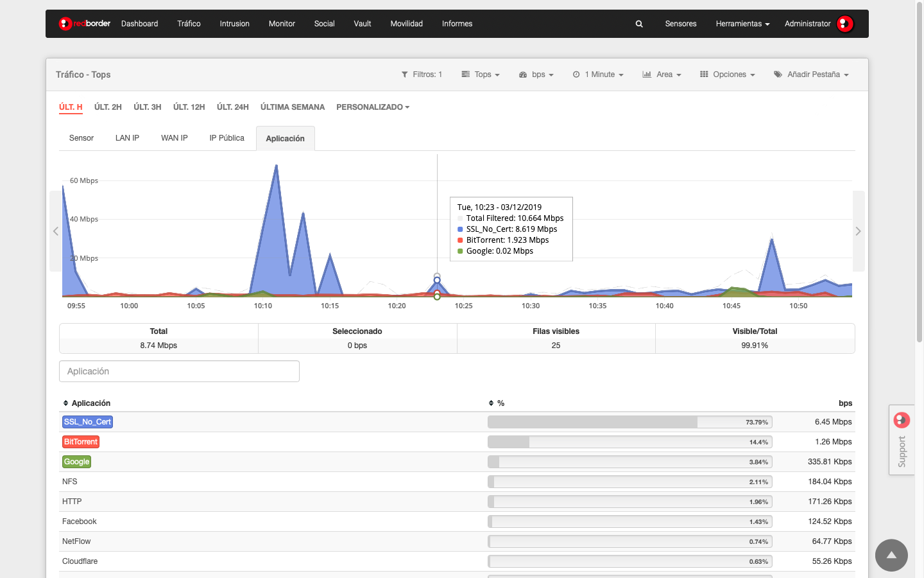Sort by percent column arrows

tap(491, 403)
